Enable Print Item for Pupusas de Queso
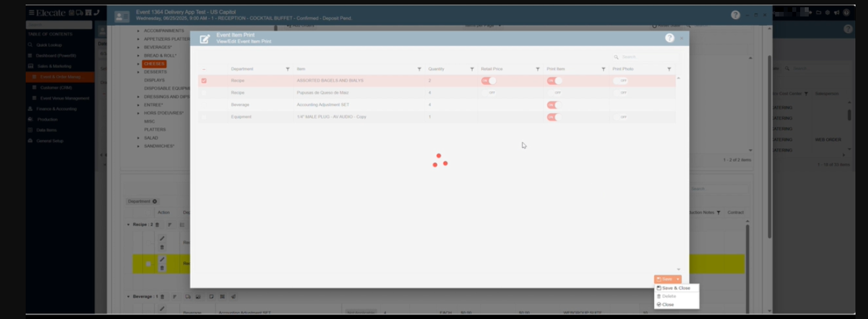Viewport: 868px width, 319px height. coord(555,93)
